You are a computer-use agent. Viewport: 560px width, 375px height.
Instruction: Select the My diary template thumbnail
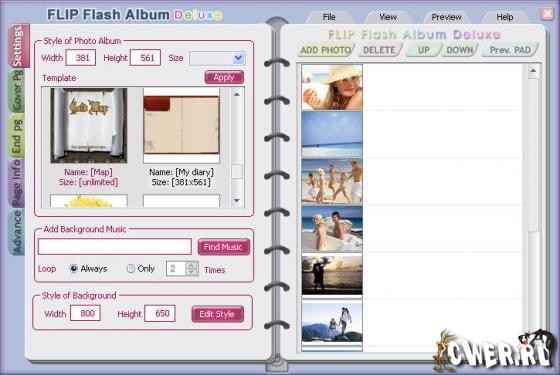tap(181, 125)
